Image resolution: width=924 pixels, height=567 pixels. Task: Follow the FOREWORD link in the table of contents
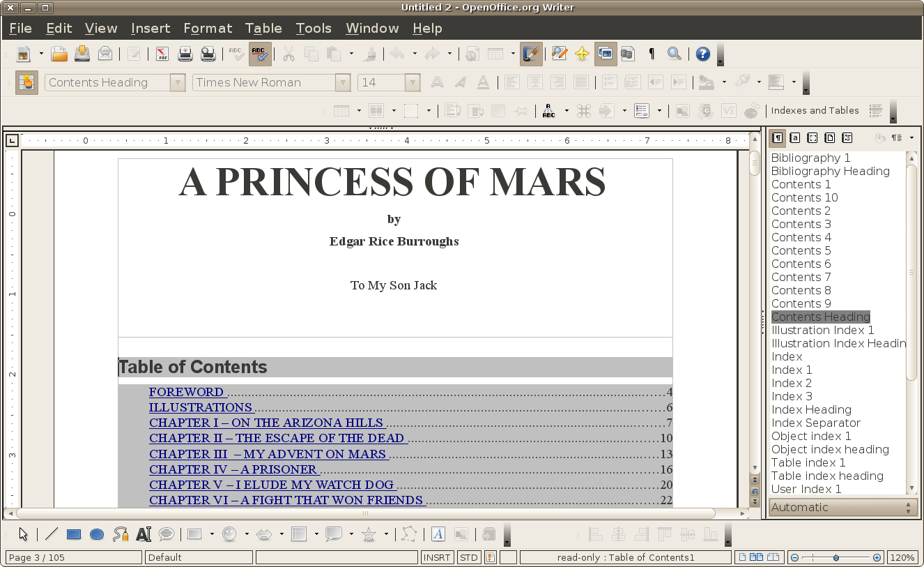(x=187, y=392)
